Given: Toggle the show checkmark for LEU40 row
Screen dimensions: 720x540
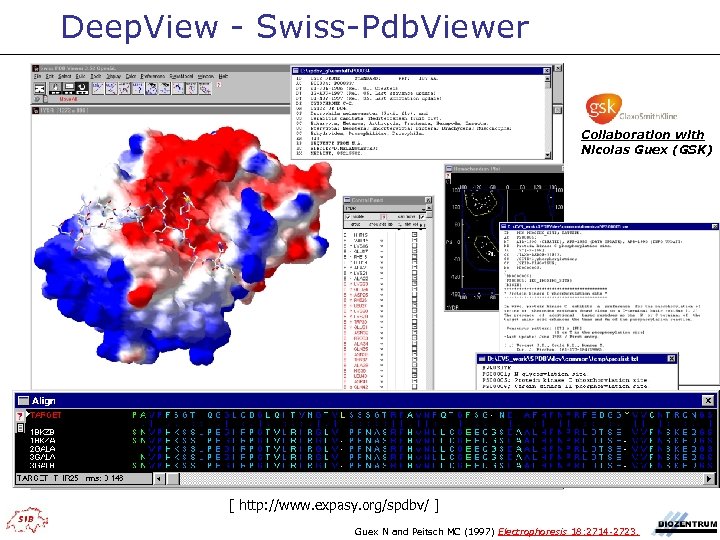Looking at the screenshot, I should pyautogui.click(x=382, y=376).
